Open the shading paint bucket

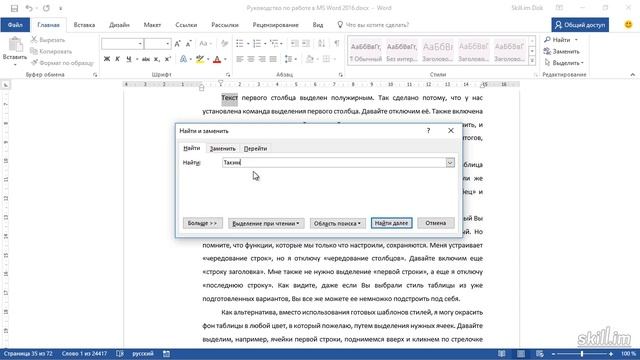[310, 59]
